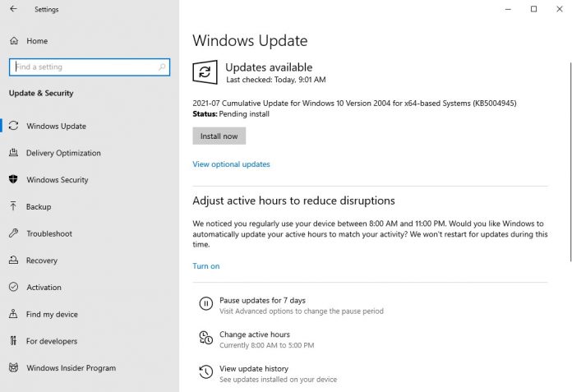
Task: Click the Activation checkmark circle icon
Action: coord(13,288)
